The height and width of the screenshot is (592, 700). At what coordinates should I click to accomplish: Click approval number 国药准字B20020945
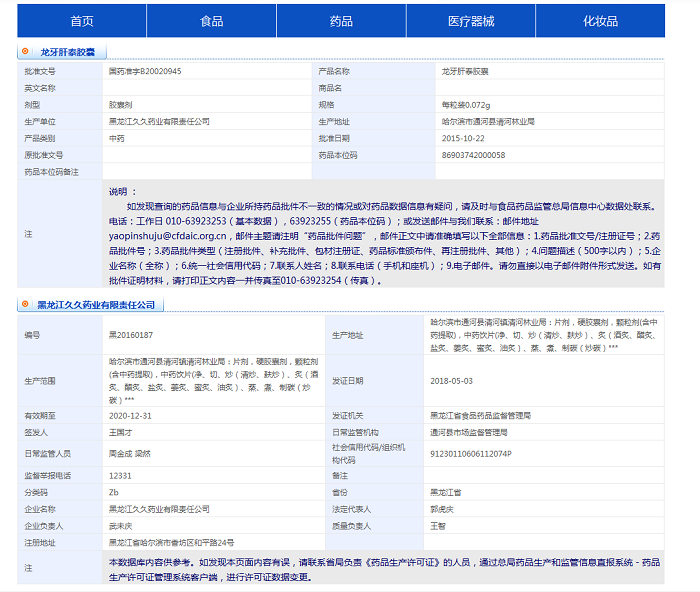coord(145,71)
